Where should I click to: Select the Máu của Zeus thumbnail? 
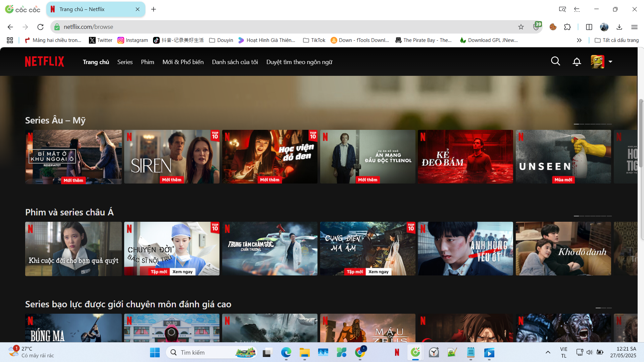pos(368,328)
